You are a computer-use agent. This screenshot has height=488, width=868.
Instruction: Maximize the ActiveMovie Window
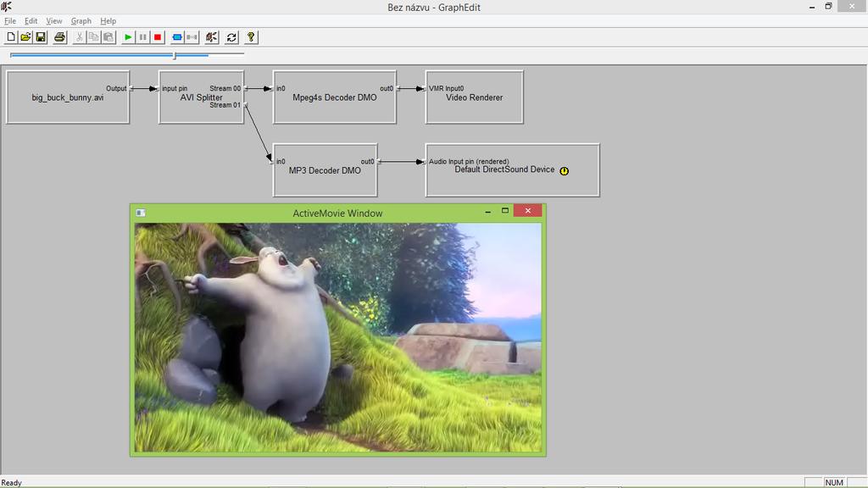click(505, 211)
